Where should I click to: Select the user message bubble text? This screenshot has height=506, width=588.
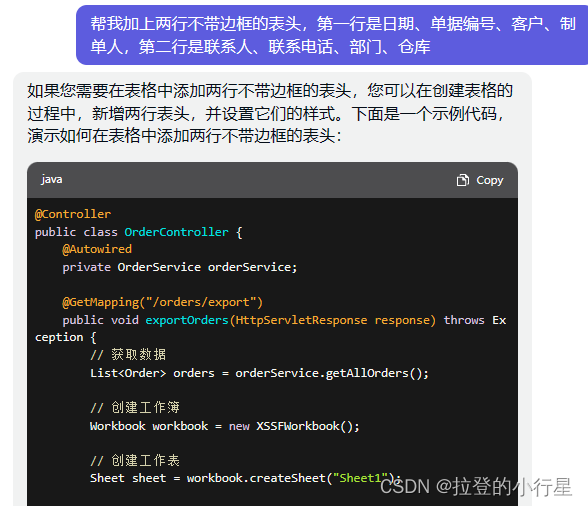[x=333, y=35]
